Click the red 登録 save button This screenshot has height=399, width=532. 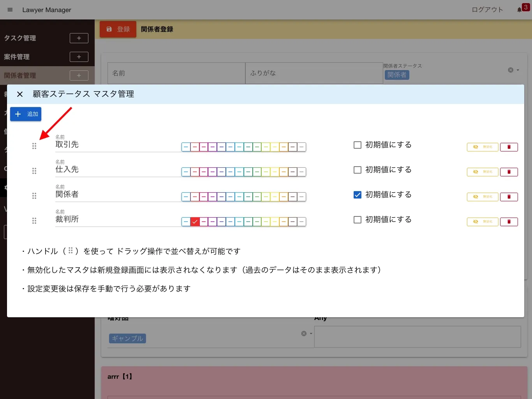point(118,29)
